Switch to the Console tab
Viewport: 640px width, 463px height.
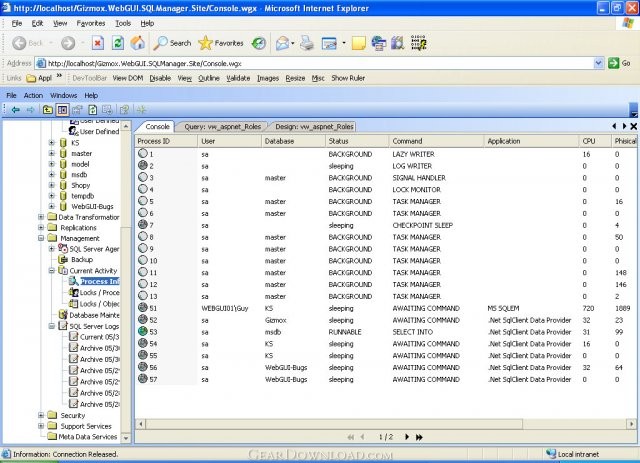tap(157, 127)
